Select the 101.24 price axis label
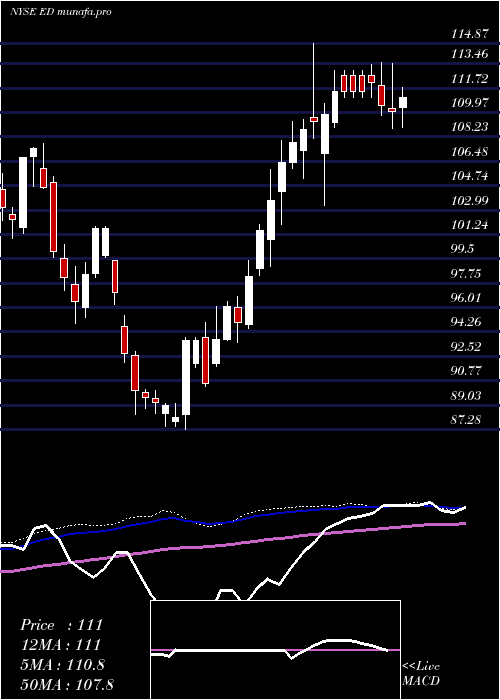This screenshot has height=700, width=500. tap(468, 225)
